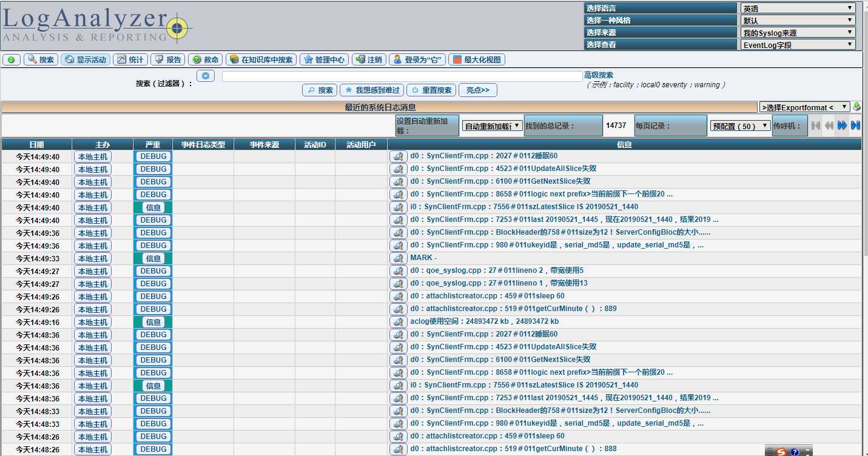
Task: Click total records value 14737
Action: point(616,125)
